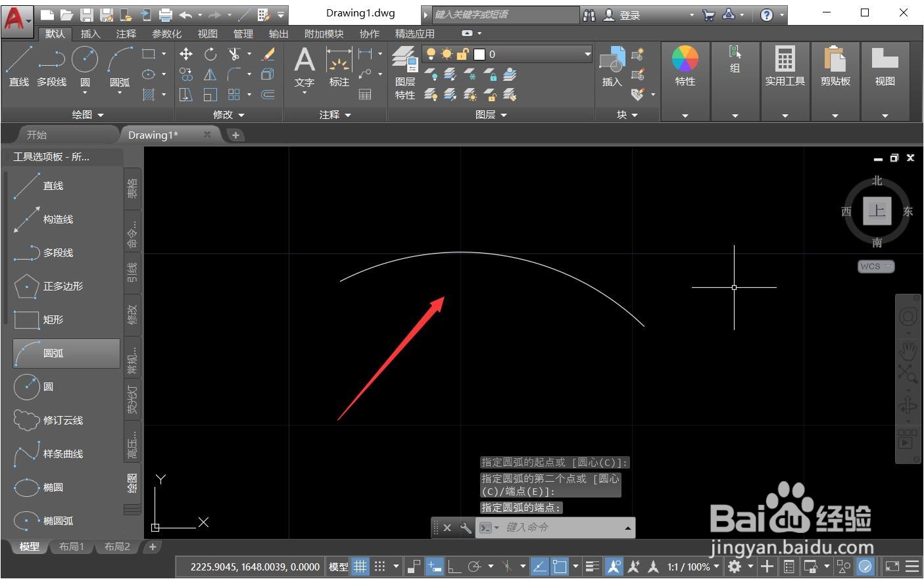Viewport: 924px width, 579px height.
Task: Toggle lineweight display in status bar
Action: pyautogui.click(x=593, y=566)
